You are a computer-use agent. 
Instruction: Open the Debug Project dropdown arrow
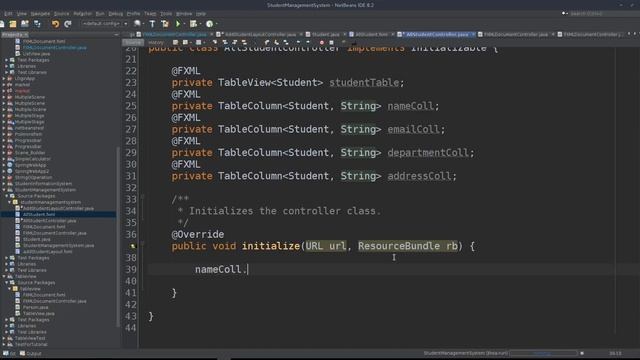[x=200, y=24]
